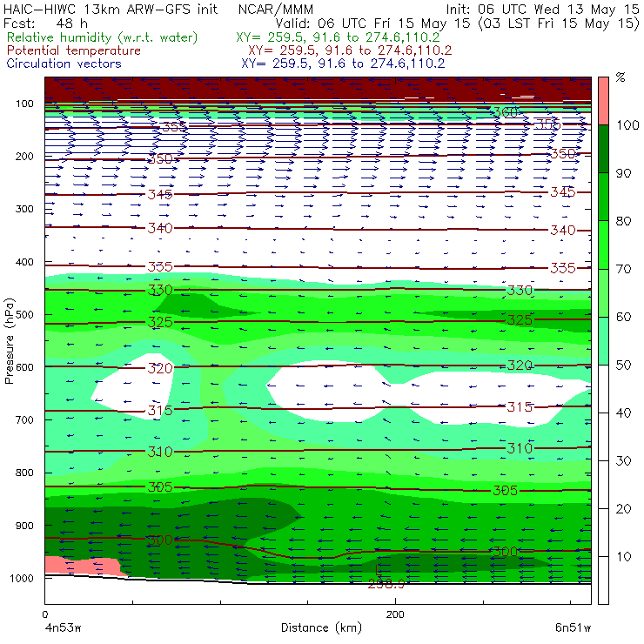Click the 1000 tick on pressure axis
Screen dimensions: 644x644
coord(23,578)
